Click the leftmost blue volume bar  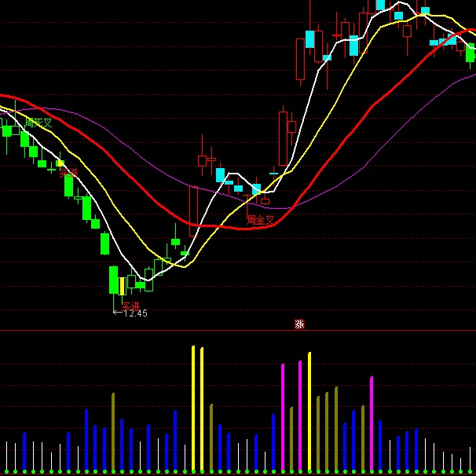24,451
